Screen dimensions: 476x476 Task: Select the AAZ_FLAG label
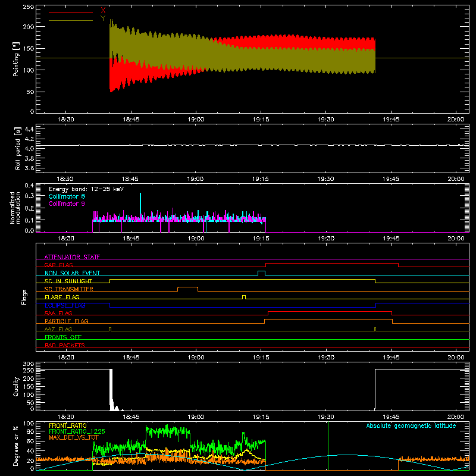pyautogui.click(x=58, y=329)
